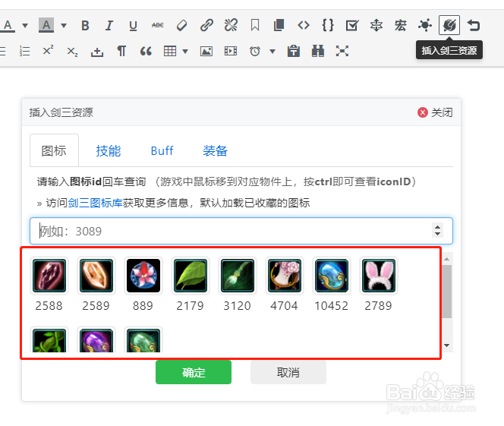Apply strikethrough formatting

[x=158, y=25]
